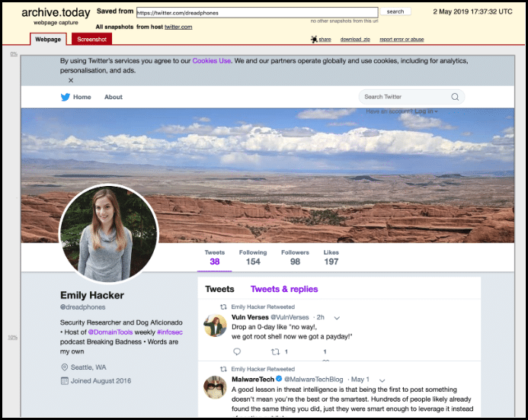Click the Seattle, WA location pin icon

[x=64, y=367]
